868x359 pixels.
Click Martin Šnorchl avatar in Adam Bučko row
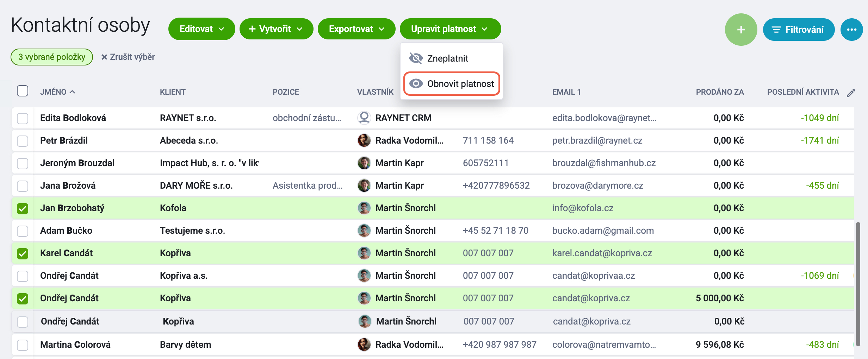(364, 230)
